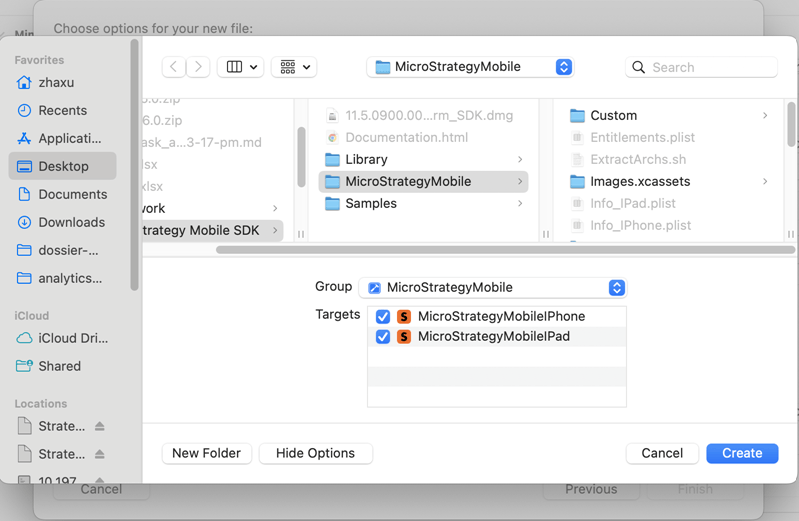Expand the Library folder chevron
The image size is (799, 521).
pyautogui.click(x=520, y=160)
